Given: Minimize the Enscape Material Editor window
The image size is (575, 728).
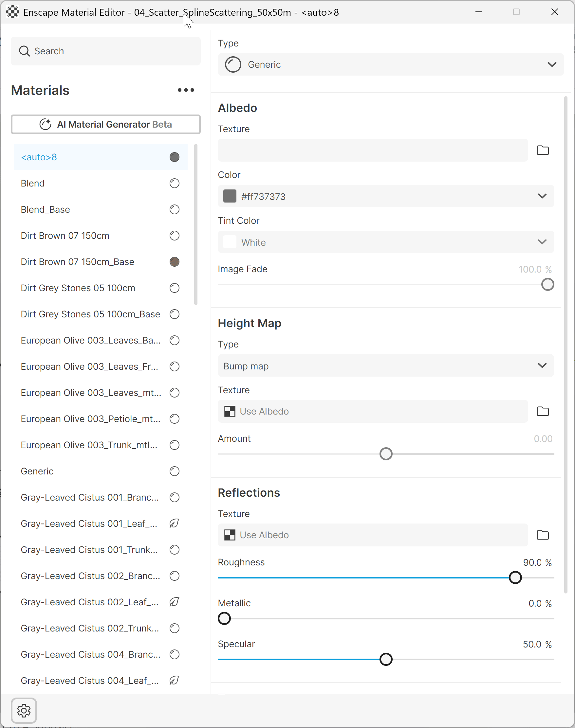Looking at the screenshot, I should click(479, 12).
